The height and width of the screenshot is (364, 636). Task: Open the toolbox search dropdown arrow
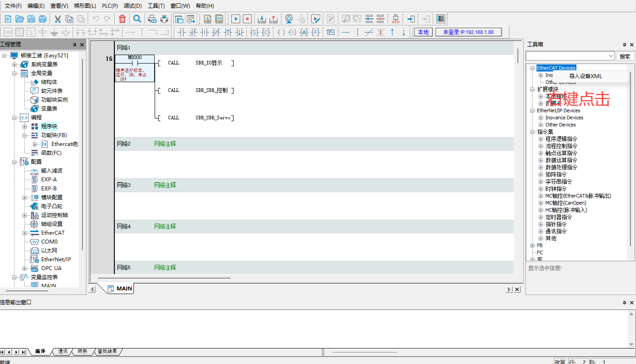point(611,56)
